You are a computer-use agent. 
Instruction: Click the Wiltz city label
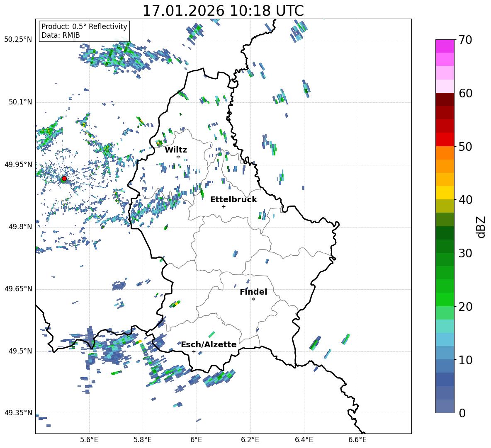176,150
